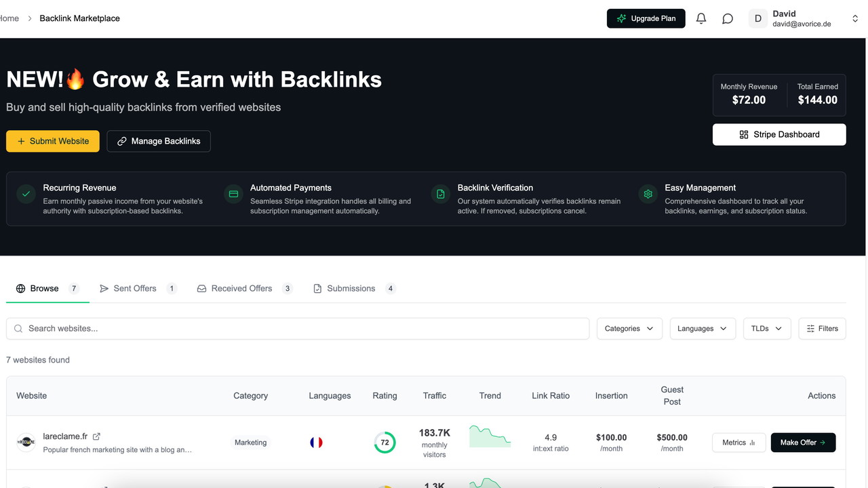Click the Recurring Revenue checkmark icon

click(26, 194)
